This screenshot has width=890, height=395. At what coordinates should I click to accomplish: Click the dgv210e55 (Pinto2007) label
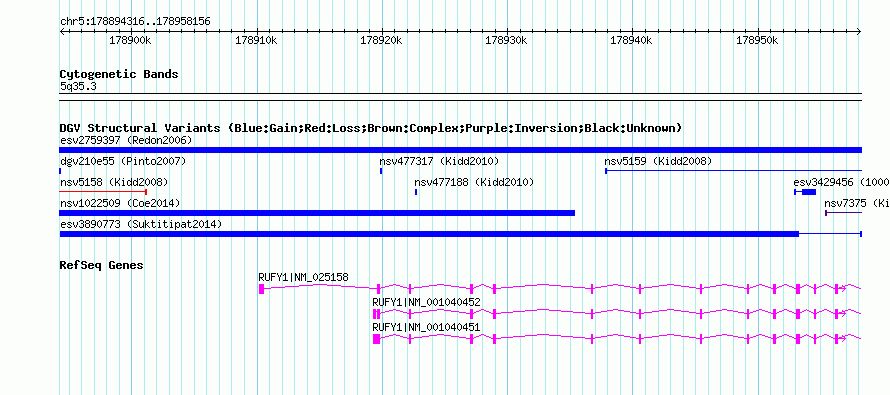pos(123,162)
